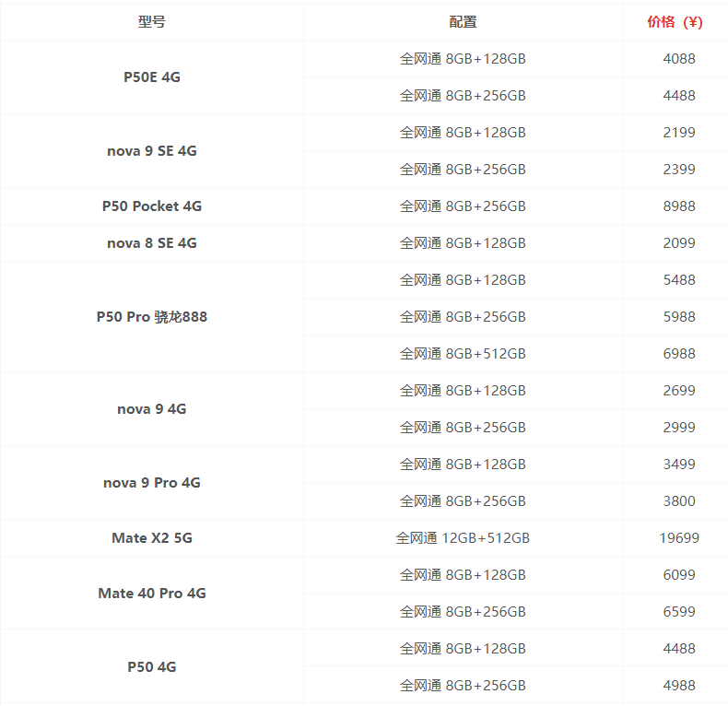Click the 全网通 12GB+512GB configuration cell
The height and width of the screenshot is (706, 728).
point(463,538)
